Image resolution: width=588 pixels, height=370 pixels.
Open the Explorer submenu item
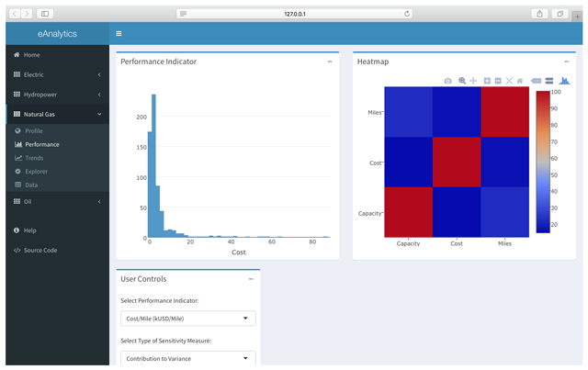36,172
